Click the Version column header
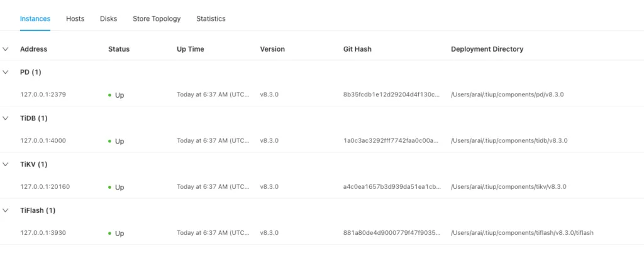This screenshot has width=644, height=277. pyautogui.click(x=272, y=49)
